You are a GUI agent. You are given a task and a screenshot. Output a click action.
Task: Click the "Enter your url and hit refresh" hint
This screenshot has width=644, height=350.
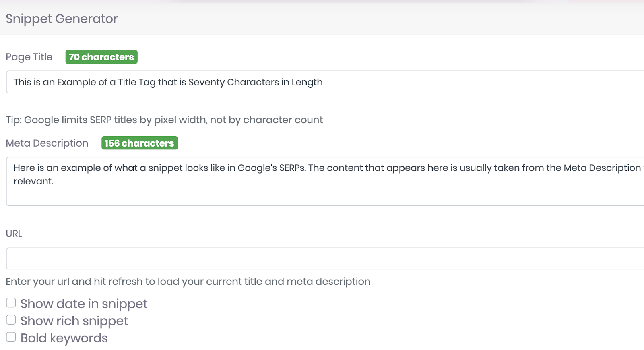pos(188,281)
